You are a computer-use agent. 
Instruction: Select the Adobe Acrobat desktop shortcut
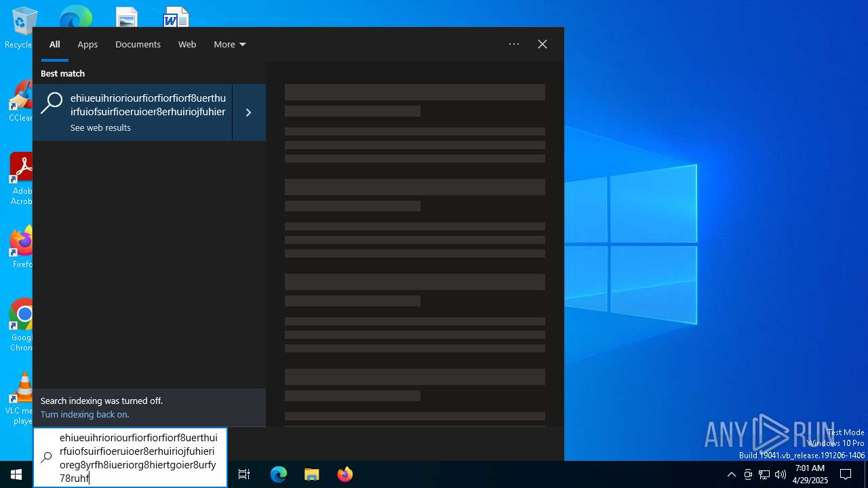click(x=21, y=178)
